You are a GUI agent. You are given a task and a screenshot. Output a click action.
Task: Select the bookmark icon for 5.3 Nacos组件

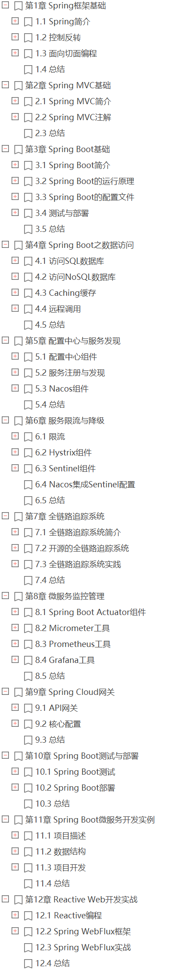coord(28,389)
